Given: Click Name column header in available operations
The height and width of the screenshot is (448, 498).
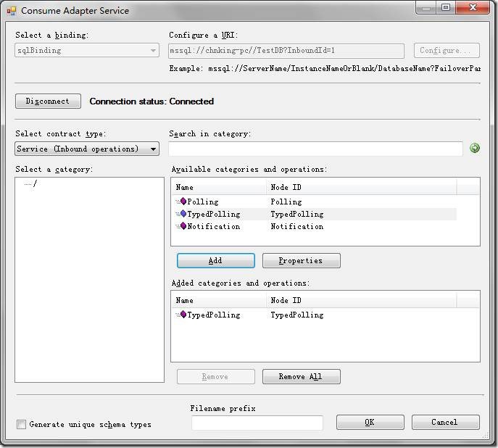Looking at the screenshot, I should (219, 187).
